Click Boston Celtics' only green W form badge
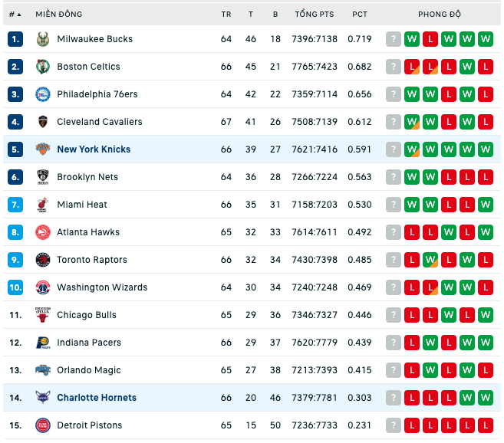 pyautogui.click(x=467, y=67)
